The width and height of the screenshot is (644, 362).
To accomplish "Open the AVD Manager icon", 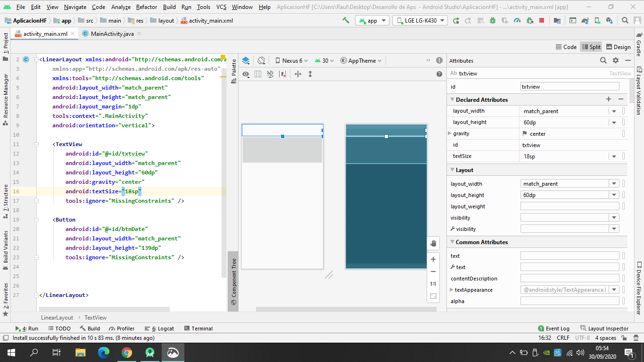I will tap(597, 20).
